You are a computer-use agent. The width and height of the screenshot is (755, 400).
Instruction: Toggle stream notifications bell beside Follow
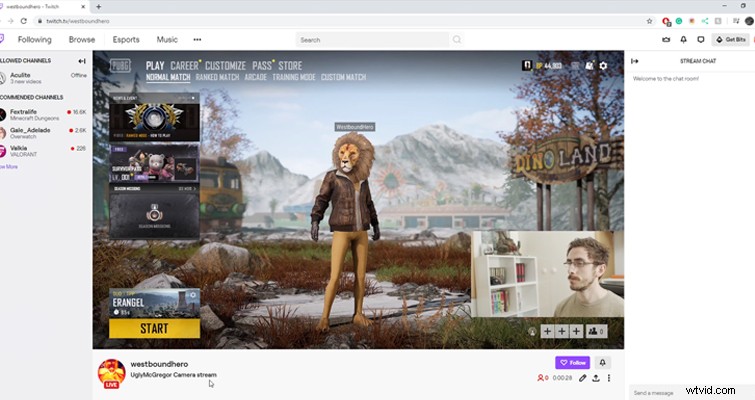[x=602, y=362]
